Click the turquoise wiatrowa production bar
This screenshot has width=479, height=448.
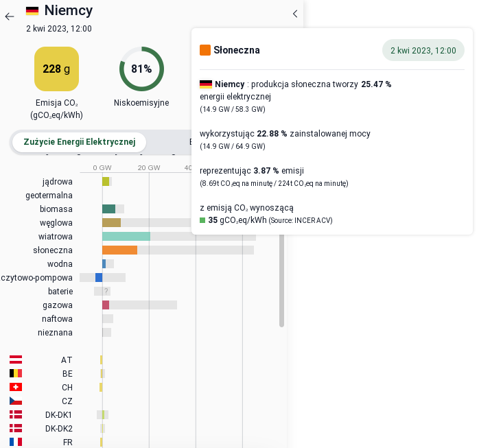[x=126, y=237]
